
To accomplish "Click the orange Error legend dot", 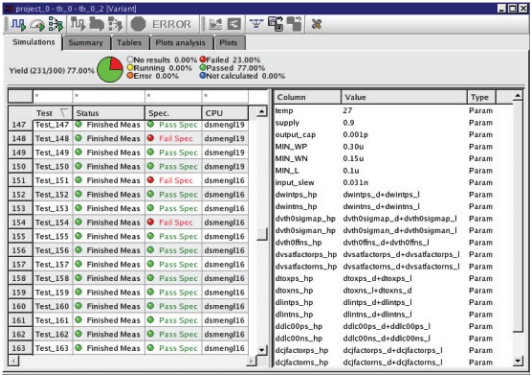I will tap(130, 76).
